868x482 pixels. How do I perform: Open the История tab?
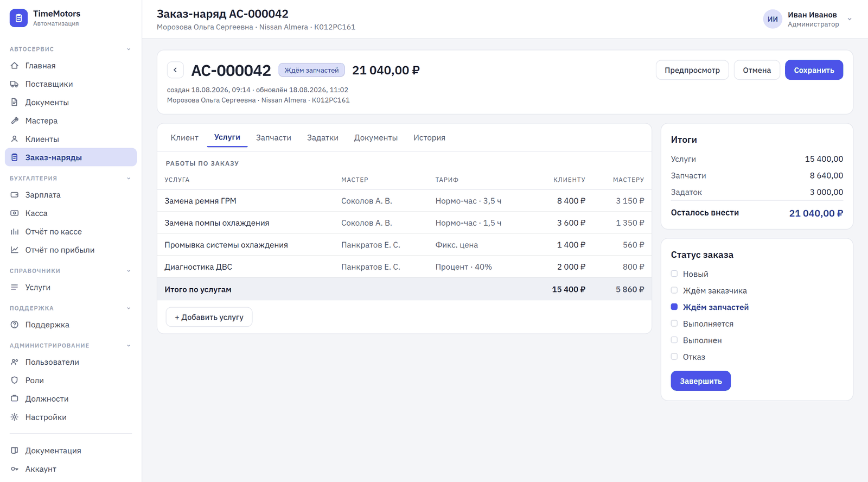429,138
